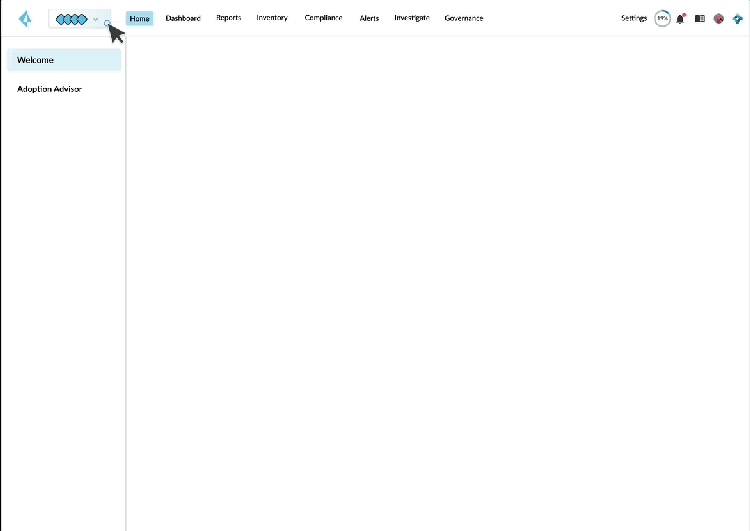This screenshot has height=531, width=750.
Task: Select Welcome in the sidebar
Action: coord(63,60)
